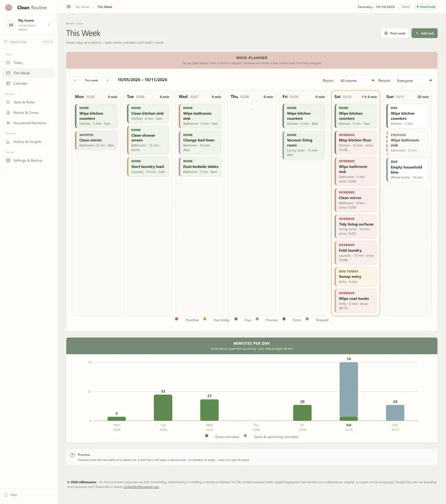Open the Person filter dropdown

(414, 81)
